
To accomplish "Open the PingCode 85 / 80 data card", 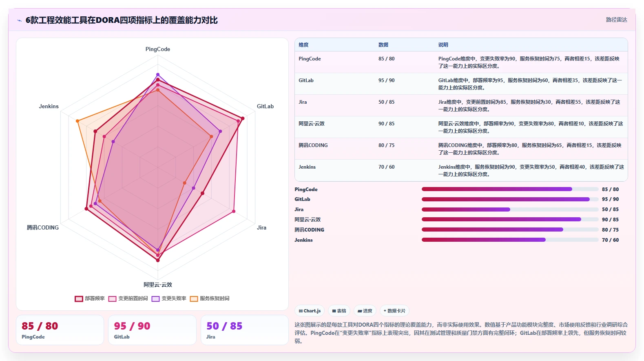I will point(60,330).
